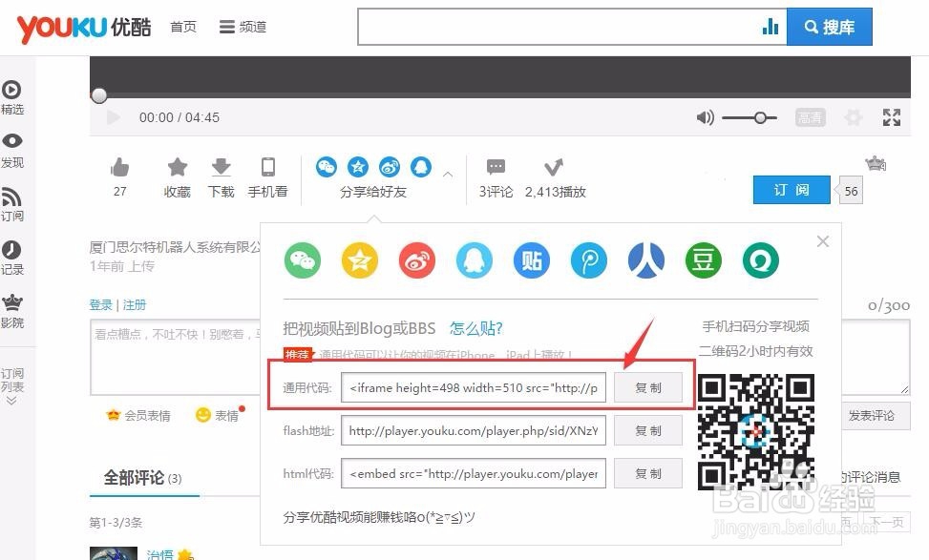Share to WeChat in the popup

click(x=303, y=260)
